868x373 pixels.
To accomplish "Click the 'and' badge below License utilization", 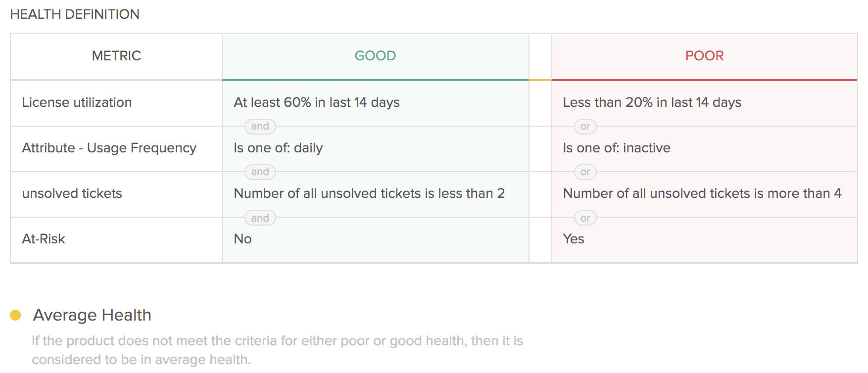I will coord(260,126).
